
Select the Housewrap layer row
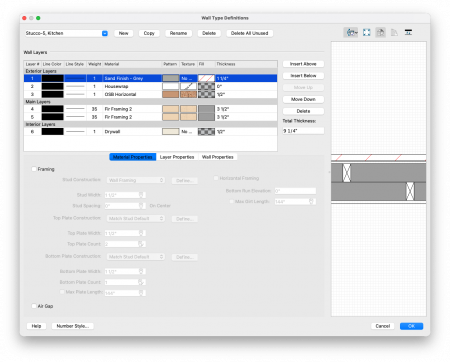150,86
